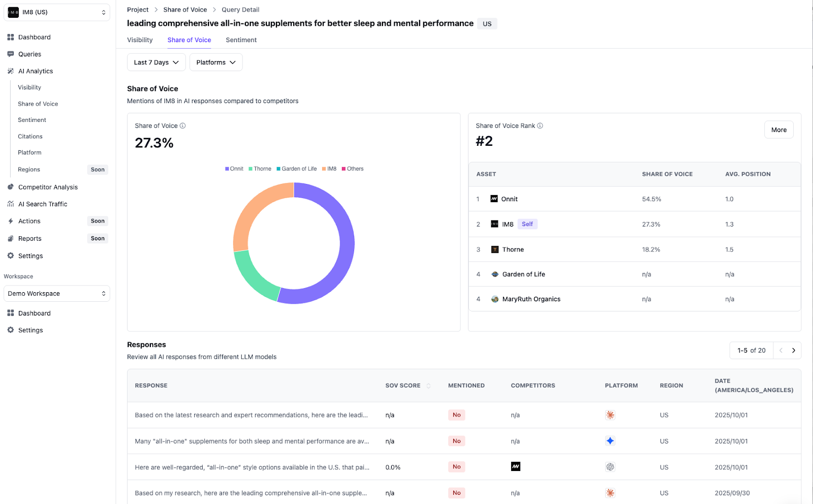Open the Last 7 Days dropdown
The image size is (813, 504).
click(156, 62)
